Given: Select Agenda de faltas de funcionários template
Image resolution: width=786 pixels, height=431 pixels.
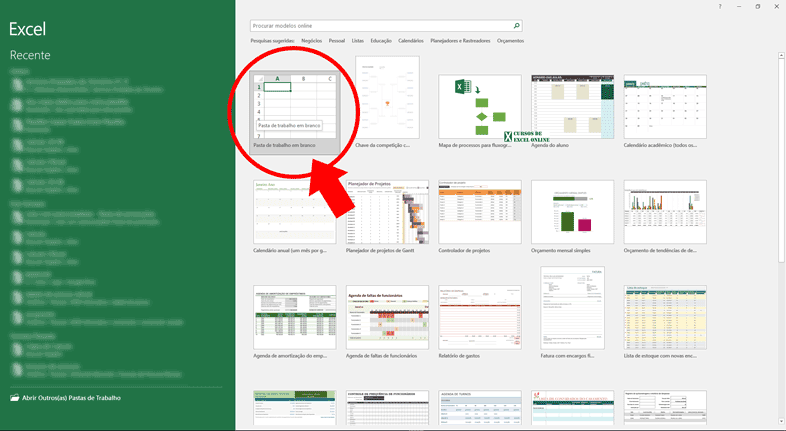Looking at the screenshot, I should point(387,322).
